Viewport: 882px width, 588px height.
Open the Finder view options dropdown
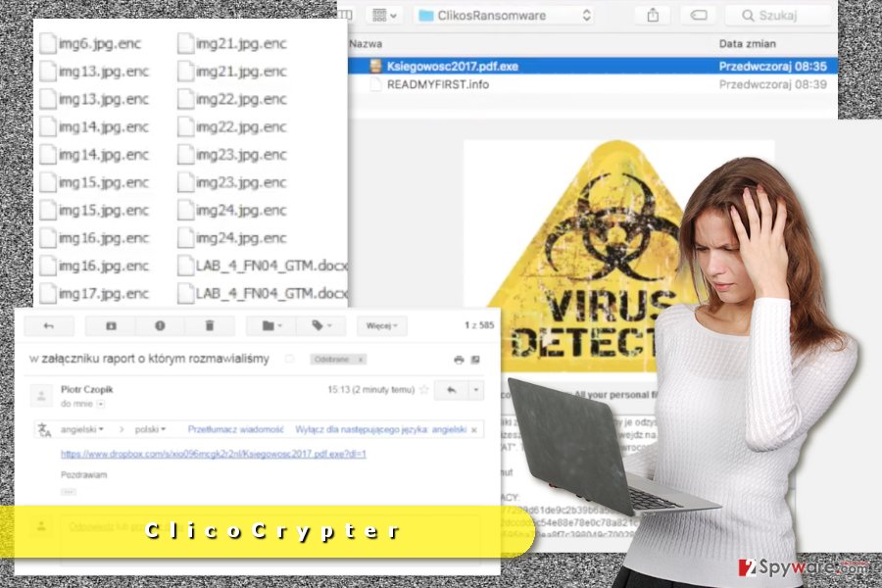point(384,16)
